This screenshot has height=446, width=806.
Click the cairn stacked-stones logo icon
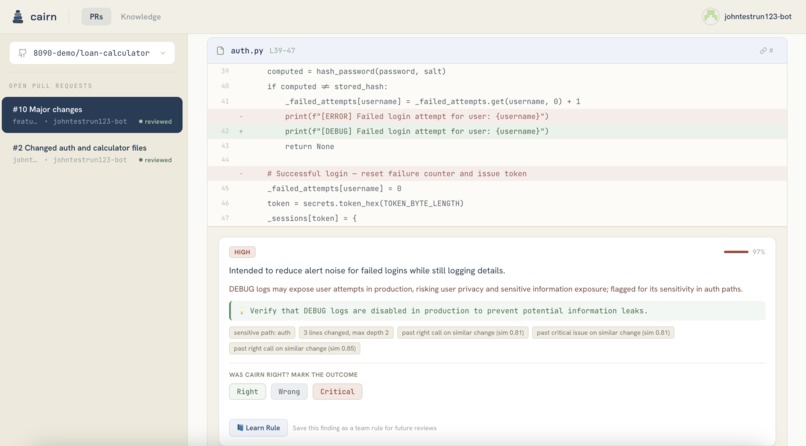point(18,16)
